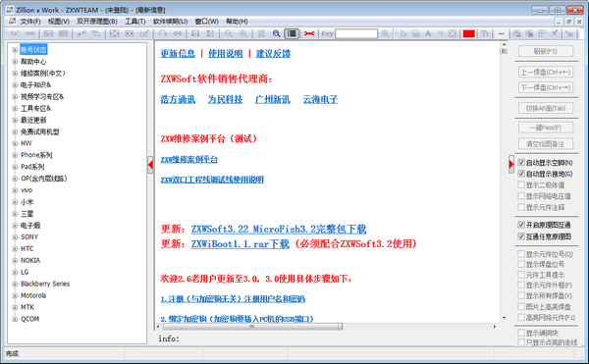Open the 更新信息 link

[x=178, y=54]
